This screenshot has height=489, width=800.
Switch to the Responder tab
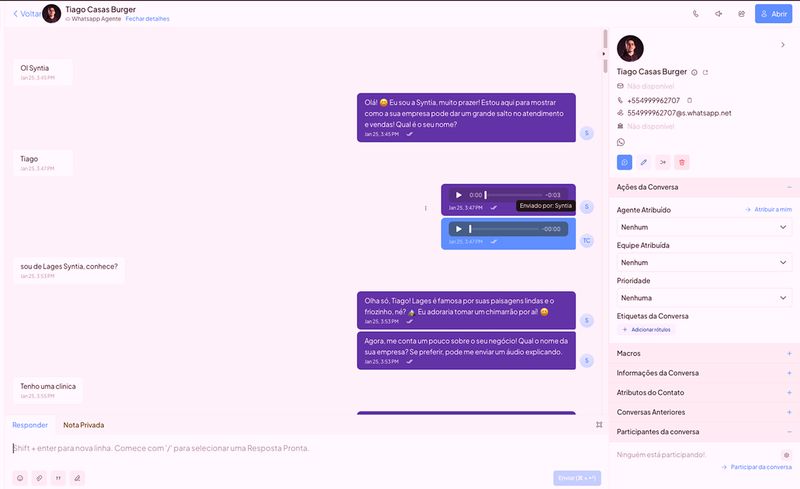coord(30,425)
